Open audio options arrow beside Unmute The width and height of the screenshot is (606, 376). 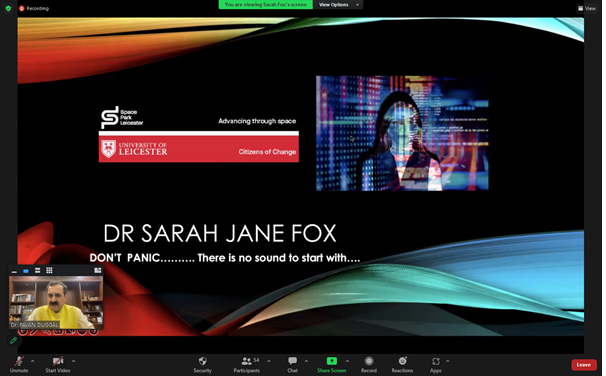click(x=32, y=361)
